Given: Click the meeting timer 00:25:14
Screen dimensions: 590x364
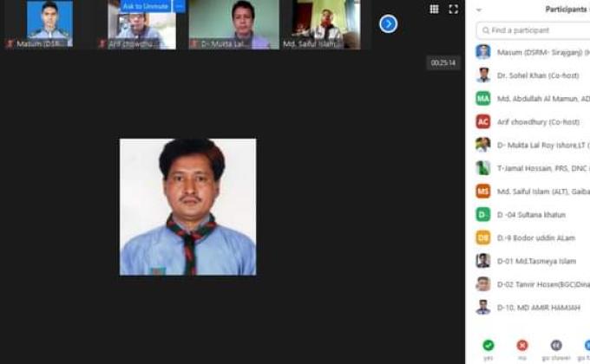Looking at the screenshot, I should click(443, 62).
